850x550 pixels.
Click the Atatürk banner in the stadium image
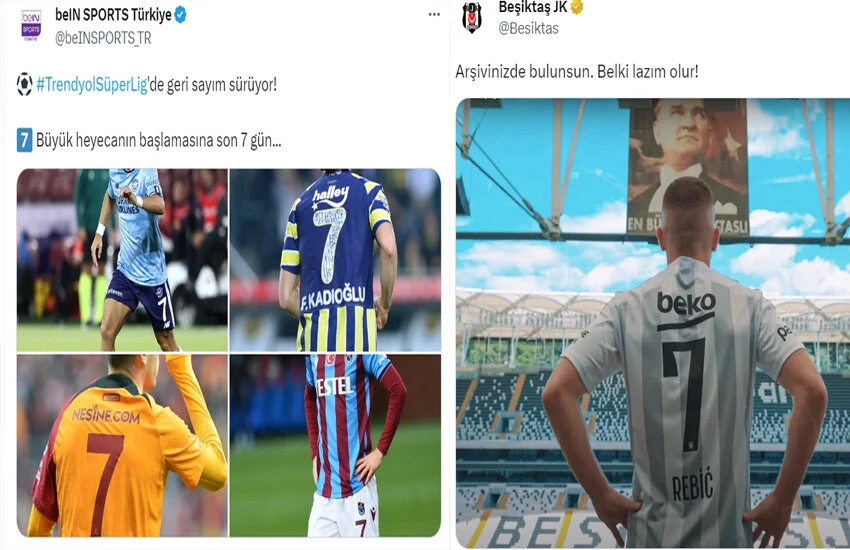tap(688, 166)
